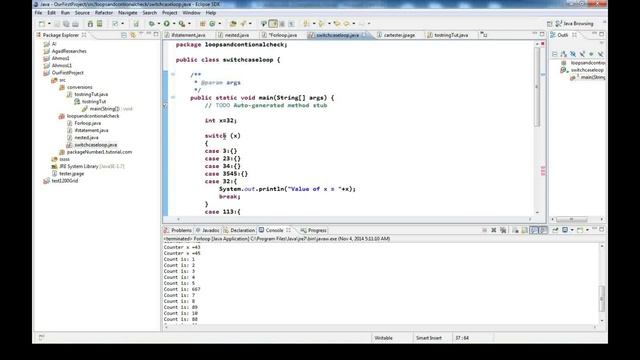
Task: Open the New Java Class dropdown arrow
Action: pyautogui.click(x=220, y=24)
